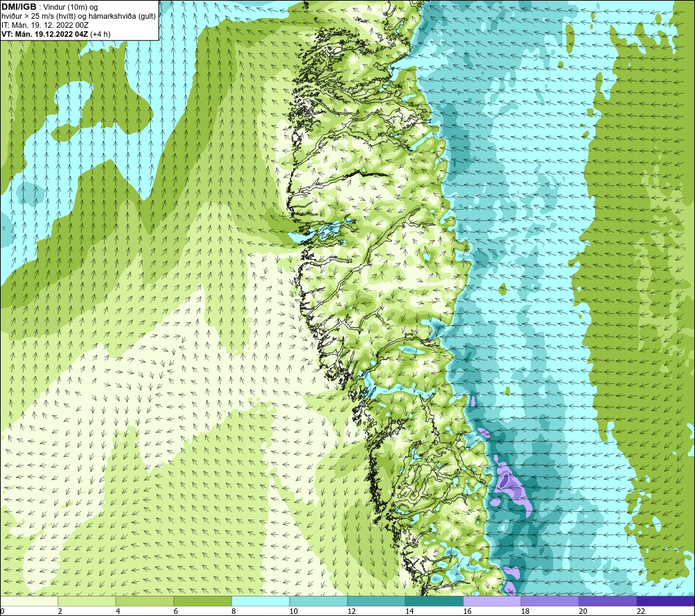Click the valid time "VT: Mán. 19.12.2022 04Z (+4 h)"
Screen dimensions: 695x616
(x=56, y=34)
